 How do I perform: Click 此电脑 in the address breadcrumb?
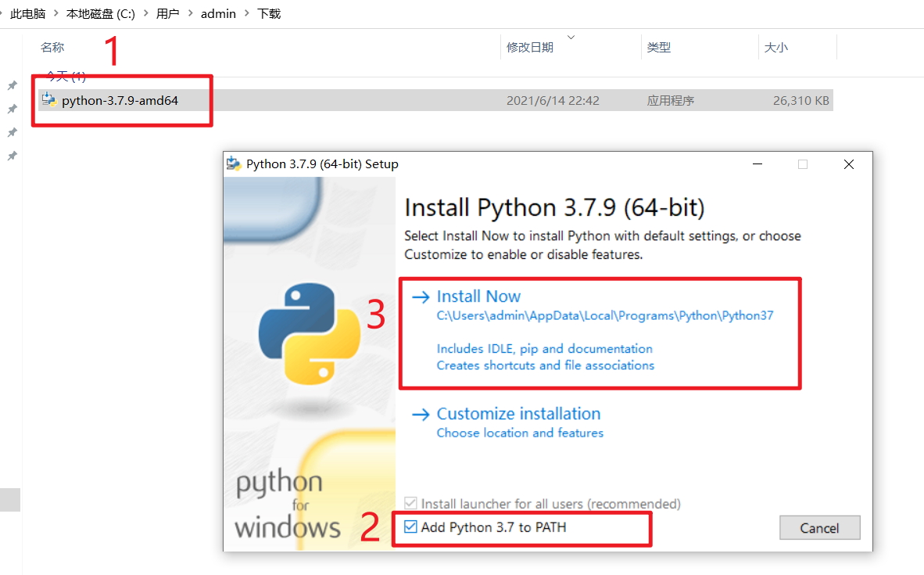tap(27, 13)
